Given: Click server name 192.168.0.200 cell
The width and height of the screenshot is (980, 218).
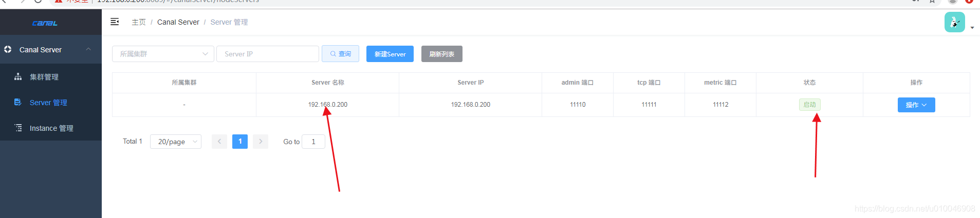Looking at the screenshot, I should [x=328, y=105].
